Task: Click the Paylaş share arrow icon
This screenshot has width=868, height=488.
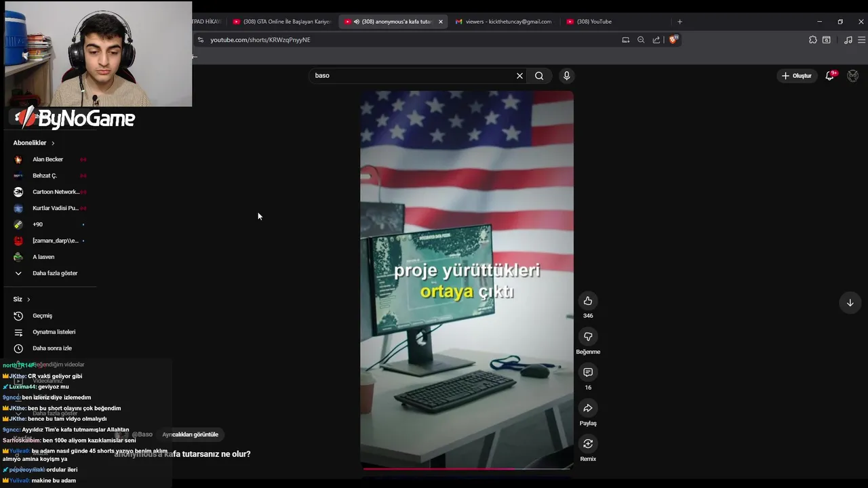Action: 588,408
